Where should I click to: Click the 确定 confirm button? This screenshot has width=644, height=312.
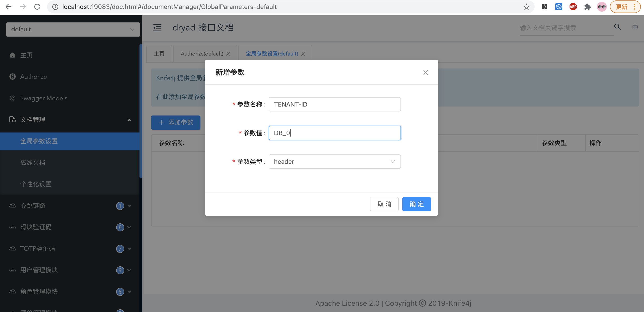tap(416, 204)
